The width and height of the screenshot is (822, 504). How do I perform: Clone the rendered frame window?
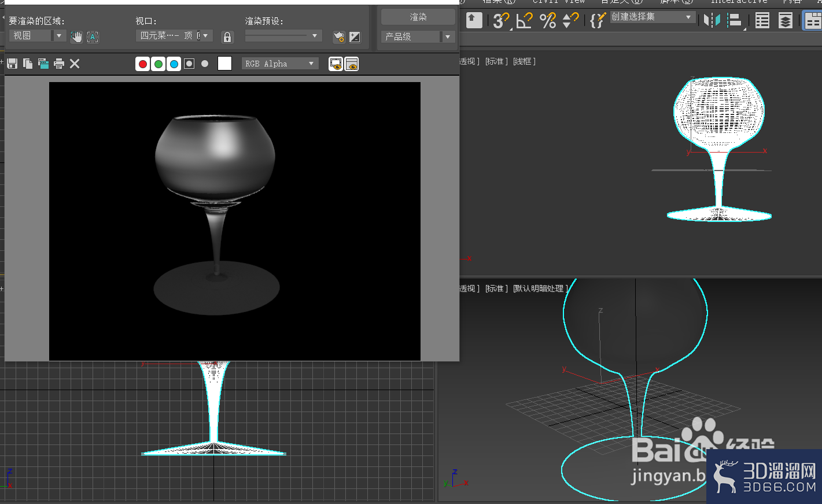[x=43, y=64]
